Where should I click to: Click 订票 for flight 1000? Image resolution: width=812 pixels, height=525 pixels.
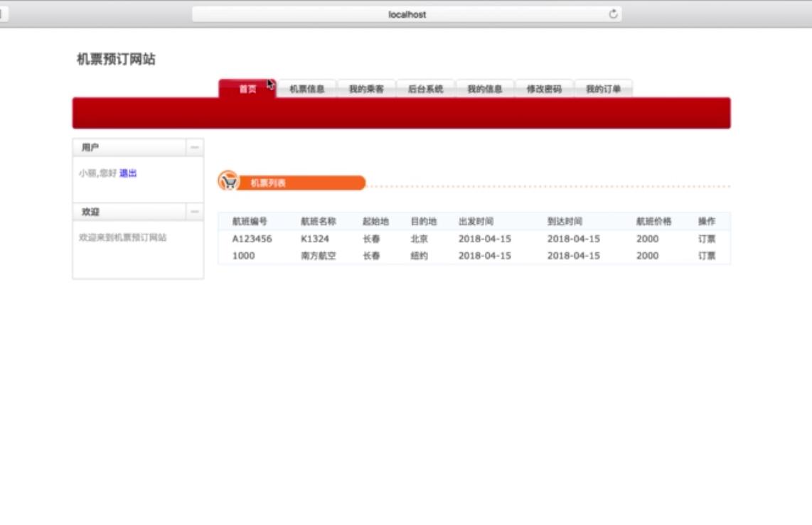706,256
